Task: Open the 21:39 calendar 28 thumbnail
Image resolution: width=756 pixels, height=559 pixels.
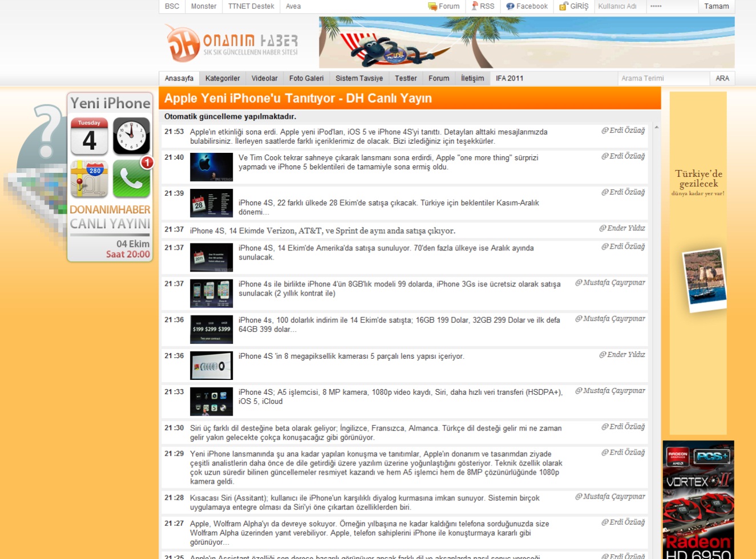Action: coord(211,202)
